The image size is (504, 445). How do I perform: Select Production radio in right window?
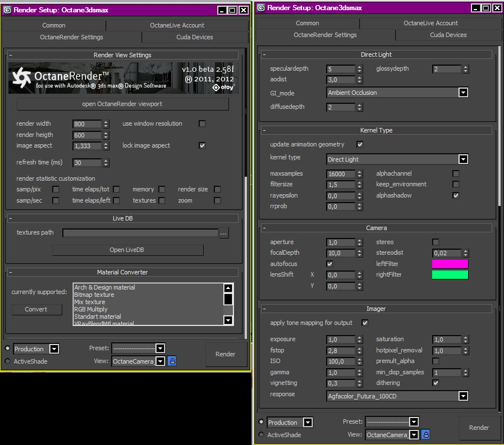pos(261,422)
